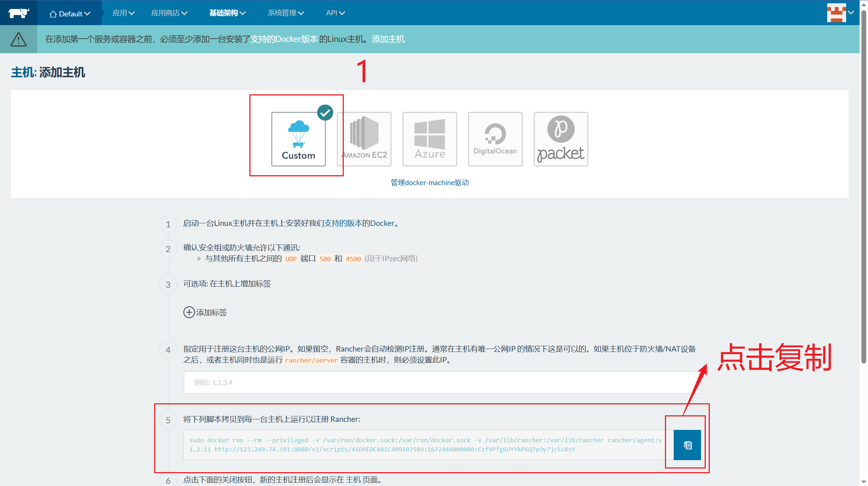Select the Packet driver icon

[x=561, y=139]
